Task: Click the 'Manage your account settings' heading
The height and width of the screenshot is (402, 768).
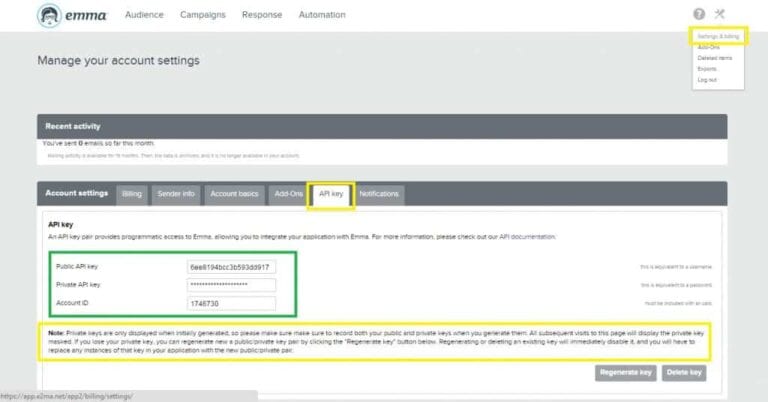Action: tap(119, 61)
